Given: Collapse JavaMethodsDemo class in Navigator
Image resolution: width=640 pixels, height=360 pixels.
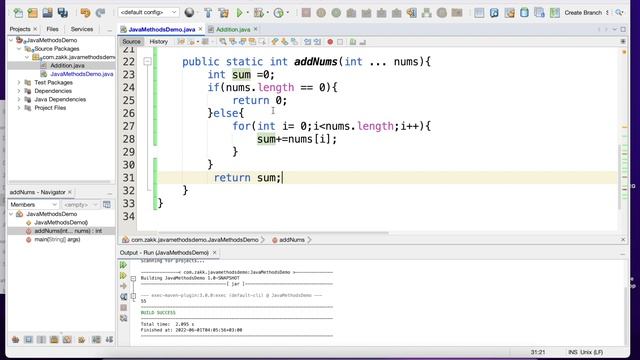Looking at the screenshot, I should 11,214.
